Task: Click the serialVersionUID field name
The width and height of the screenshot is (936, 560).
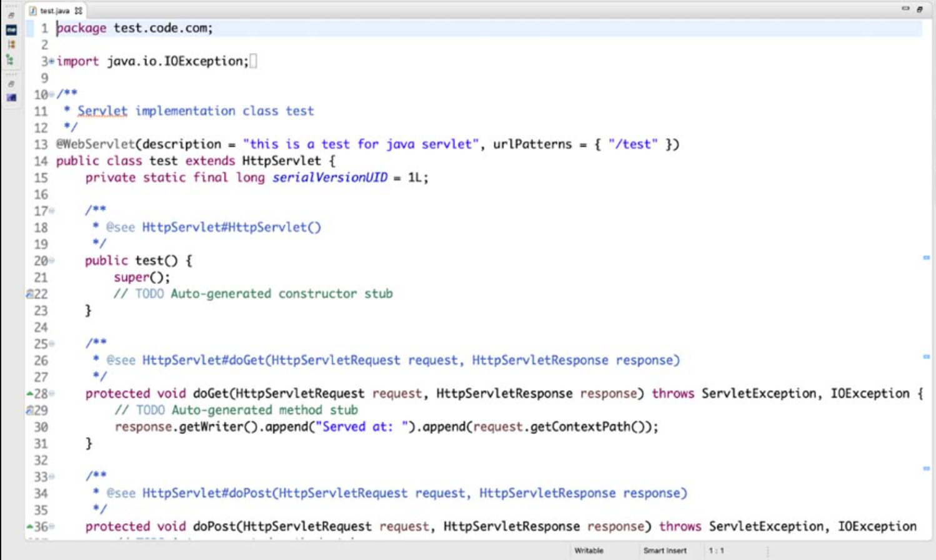Action: point(330,178)
